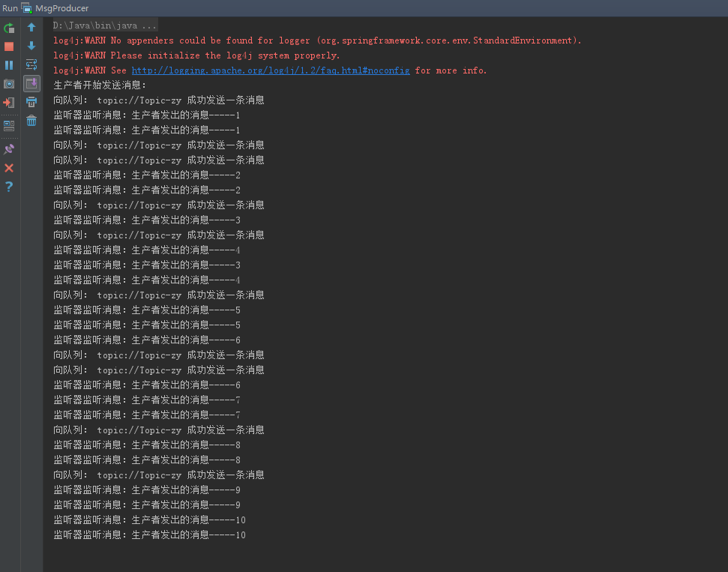Click the Exit icon with red arrow

[9, 103]
